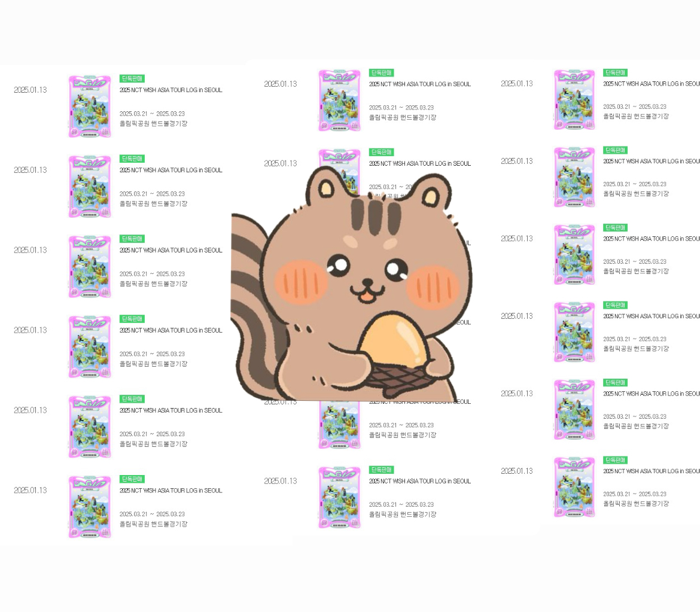
Task: Click 올림픽공원 핸드볼경기장 venue just below the chipmunk
Action: click(x=403, y=435)
